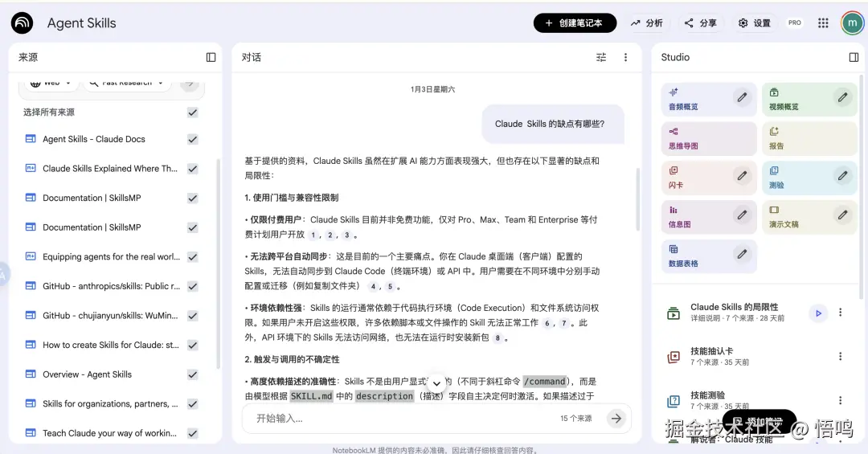Viewport: 868px width, 454px height.
Task: Open citation chip 8
Action: coord(497,337)
